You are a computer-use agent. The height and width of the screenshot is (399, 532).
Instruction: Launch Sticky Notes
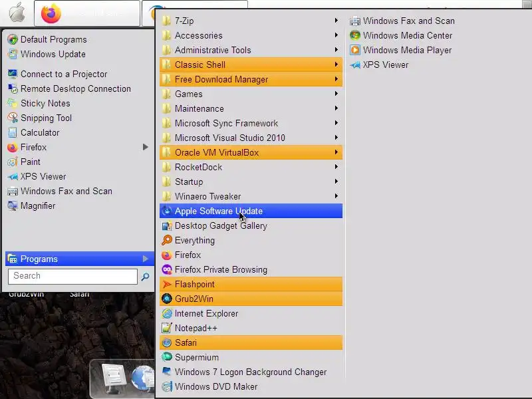click(78, 103)
